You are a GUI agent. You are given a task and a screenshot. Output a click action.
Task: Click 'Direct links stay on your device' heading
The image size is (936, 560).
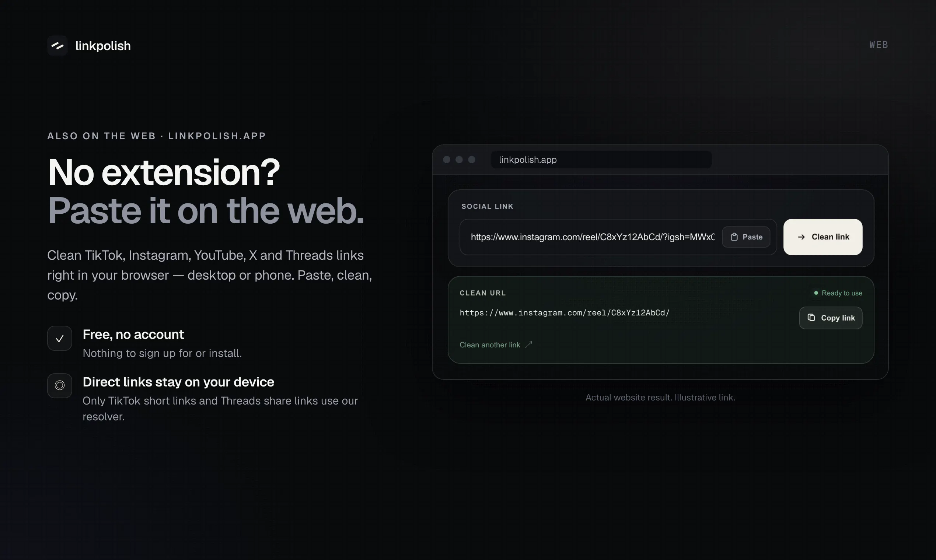pyautogui.click(x=178, y=382)
